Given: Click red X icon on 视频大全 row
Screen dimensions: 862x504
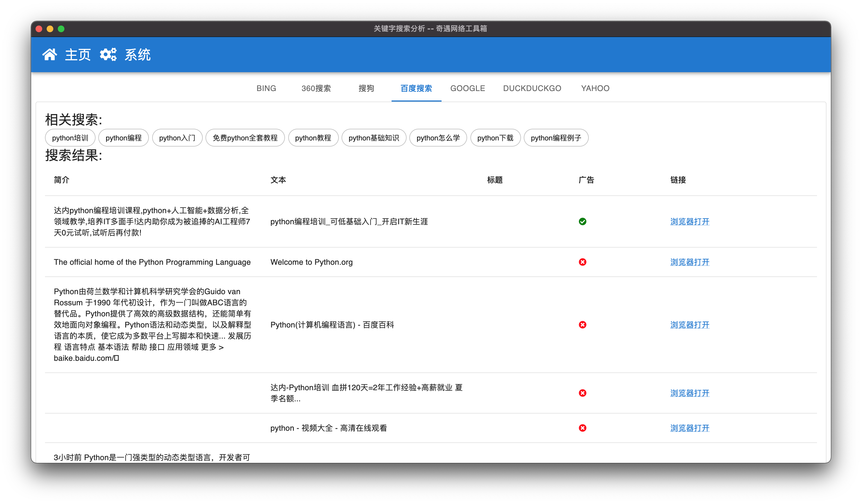Looking at the screenshot, I should click(582, 428).
